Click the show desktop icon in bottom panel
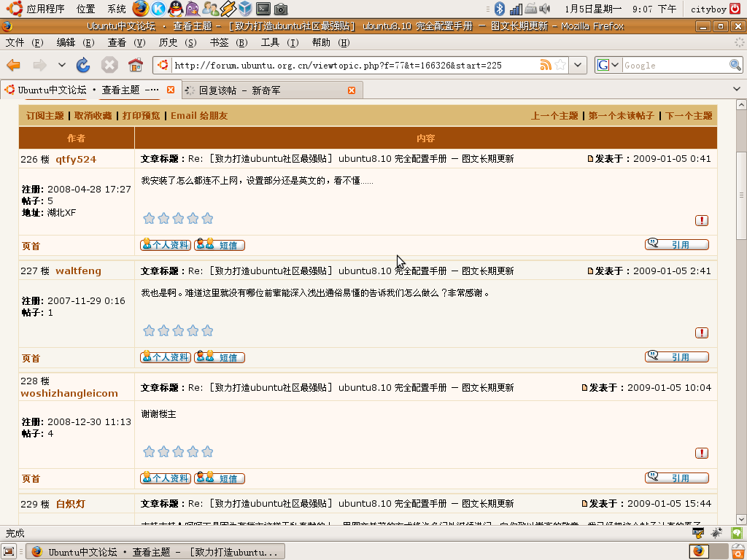This screenshot has width=747, height=560. click(x=9, y=551)
